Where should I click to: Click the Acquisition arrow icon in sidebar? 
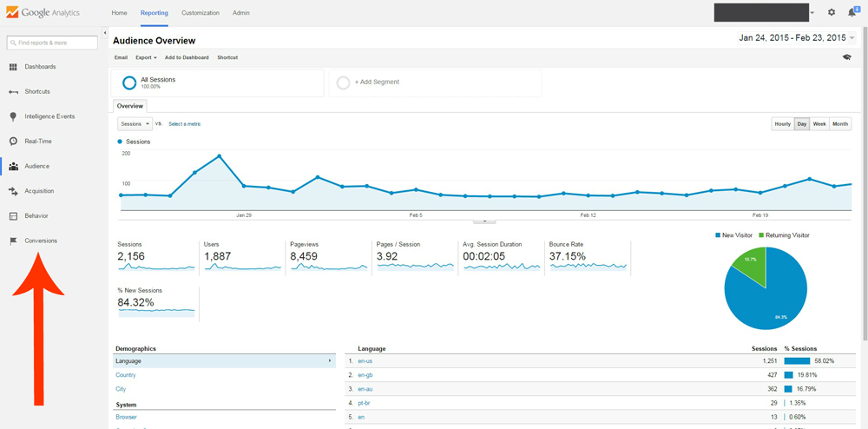coord(13,191)
